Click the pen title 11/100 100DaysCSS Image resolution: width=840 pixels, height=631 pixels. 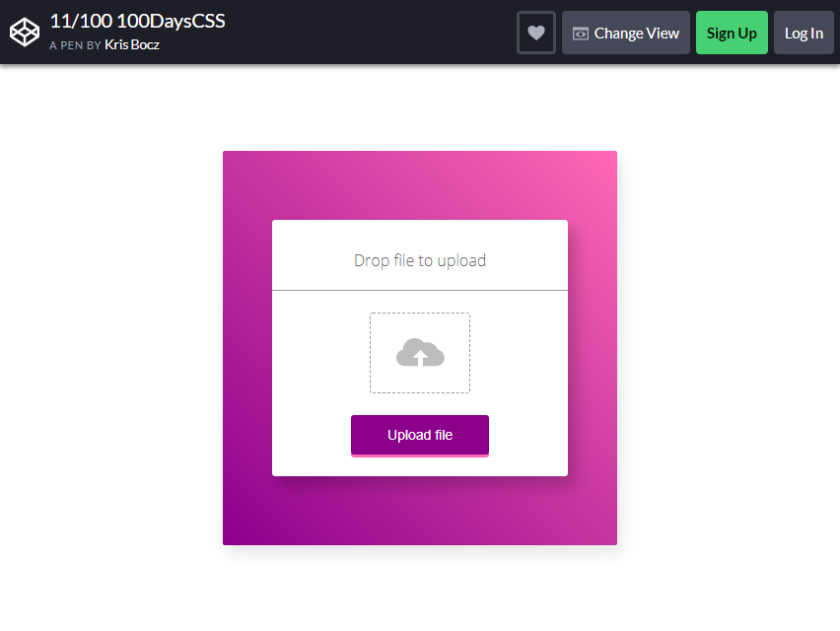tap(138, 21)
